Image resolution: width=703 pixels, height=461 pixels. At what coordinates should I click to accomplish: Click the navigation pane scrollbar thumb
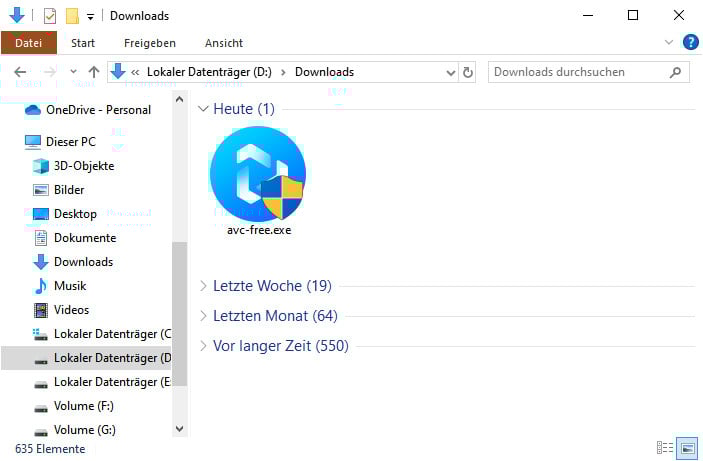click(180, 314)
